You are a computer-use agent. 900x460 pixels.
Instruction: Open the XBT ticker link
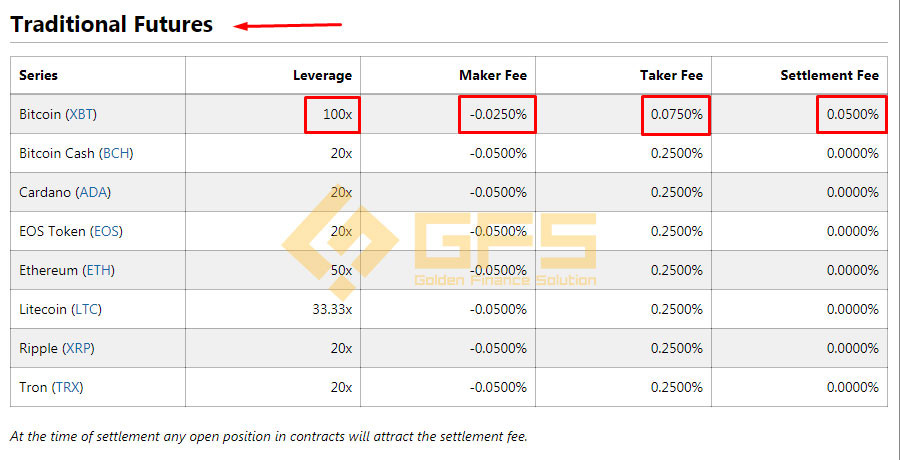[x=81, y=114]
